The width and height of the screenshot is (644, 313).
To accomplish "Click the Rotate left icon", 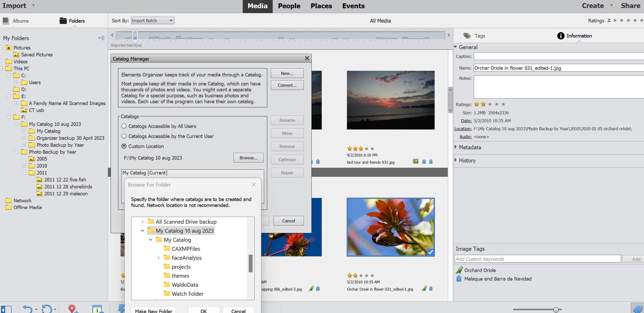I will pyautogui.click(x=47, y=309).
